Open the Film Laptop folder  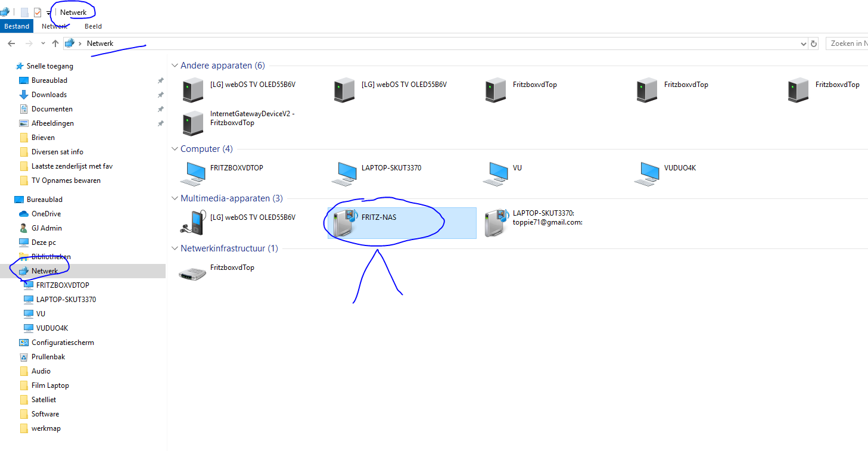[50, 385]
